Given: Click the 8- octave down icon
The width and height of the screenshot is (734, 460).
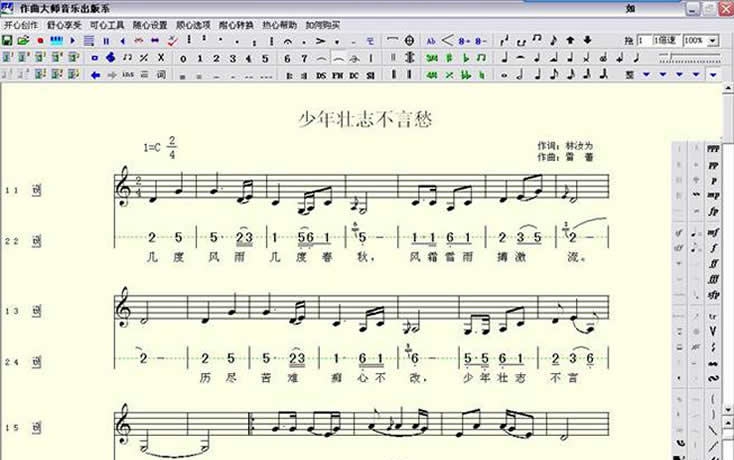Looking at the screenshot, I should pyautogui.click(x=481, y=41).
